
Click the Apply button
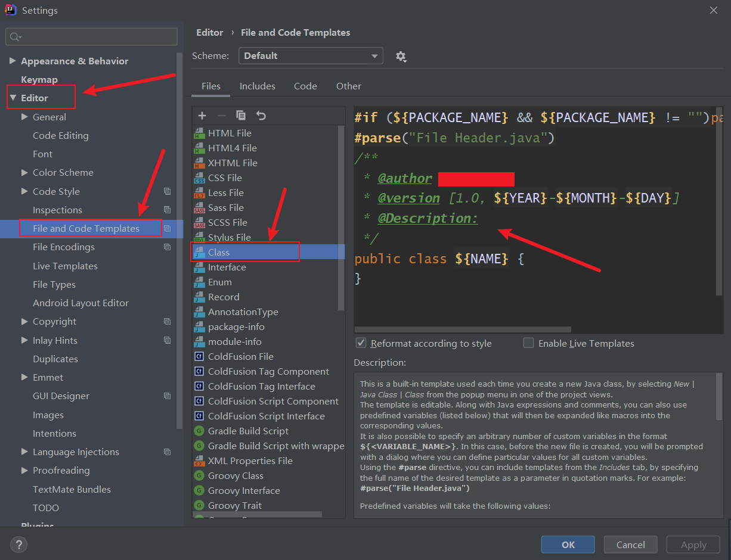coord(693,545)
